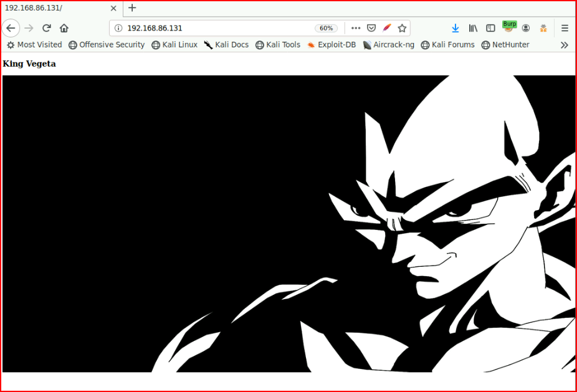Open the page actions three-dot menu

click(x=355, y=28)
